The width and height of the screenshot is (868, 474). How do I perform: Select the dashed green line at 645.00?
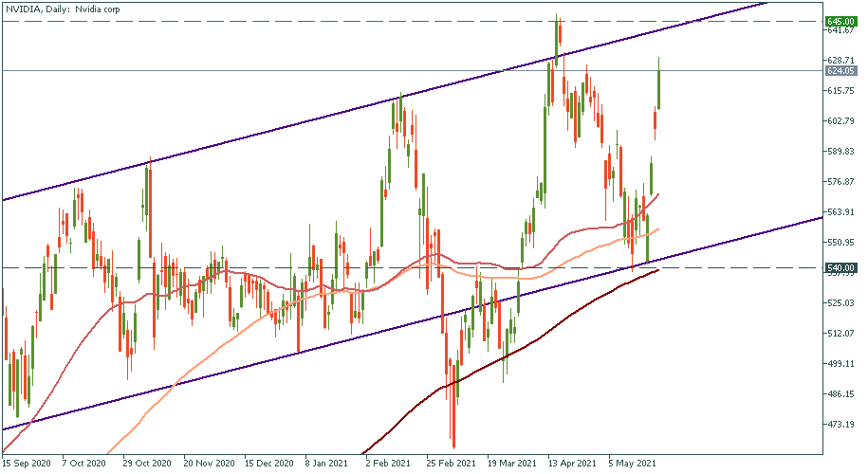coord(285,21)
